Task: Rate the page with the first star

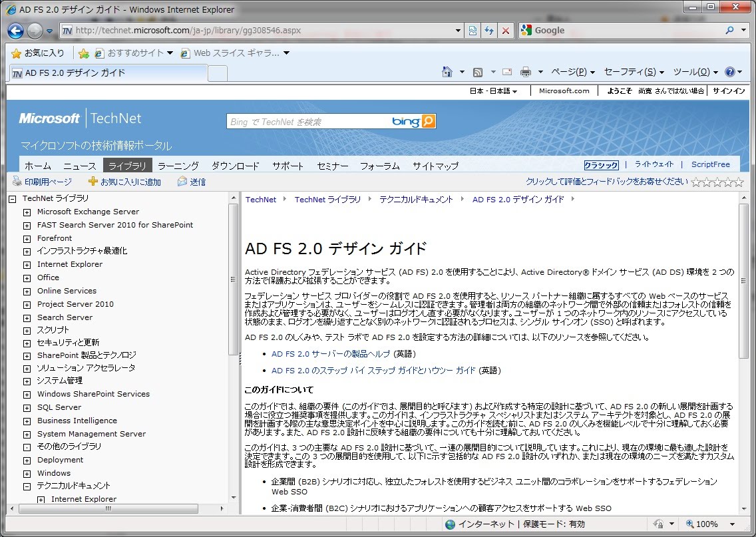Action: click(696, 182)
